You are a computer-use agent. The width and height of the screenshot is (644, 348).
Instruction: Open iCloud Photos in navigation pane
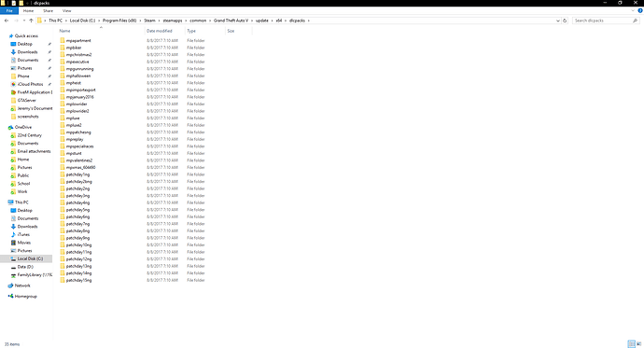click(30, 84)
